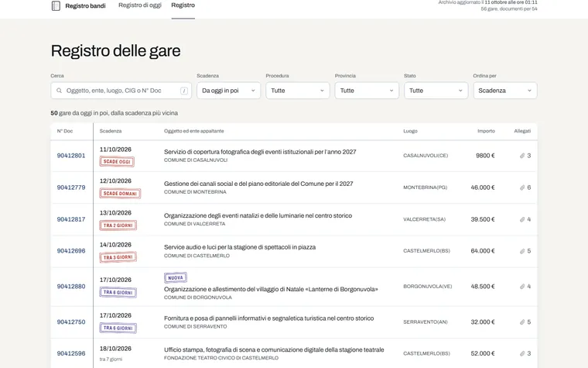
Task: Click the SERRAVENTO(AN) location cell
Action: (426, 322)
